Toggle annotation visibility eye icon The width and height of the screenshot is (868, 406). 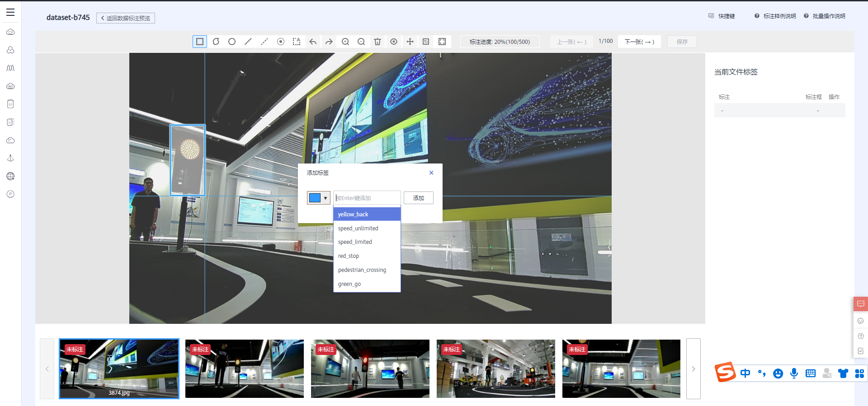tap(394, 42)
